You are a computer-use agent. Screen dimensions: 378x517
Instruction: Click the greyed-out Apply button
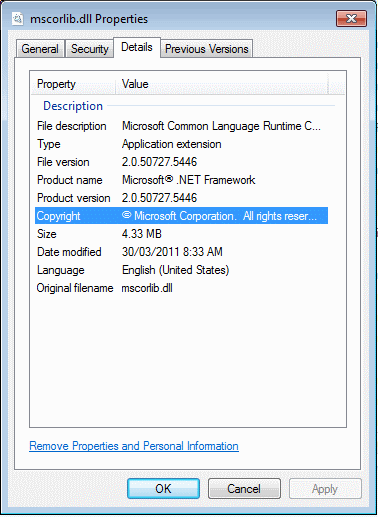[x=325, y=489]
